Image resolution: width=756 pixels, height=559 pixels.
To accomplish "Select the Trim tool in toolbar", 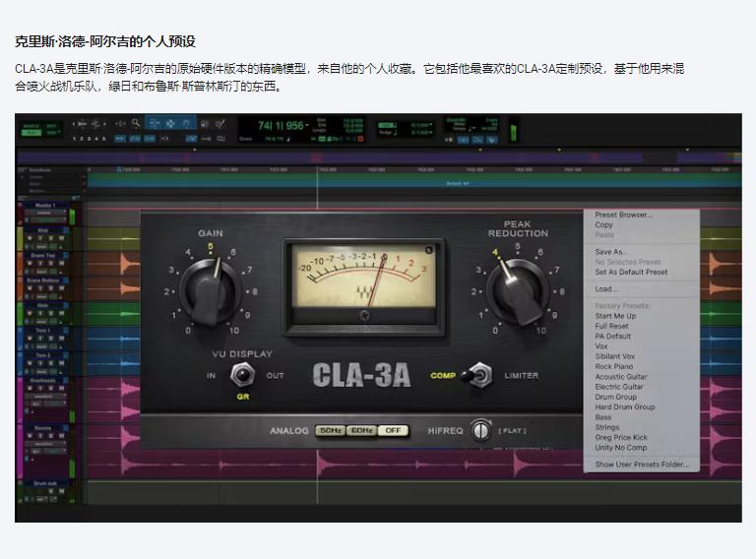I will pos(155,124).
